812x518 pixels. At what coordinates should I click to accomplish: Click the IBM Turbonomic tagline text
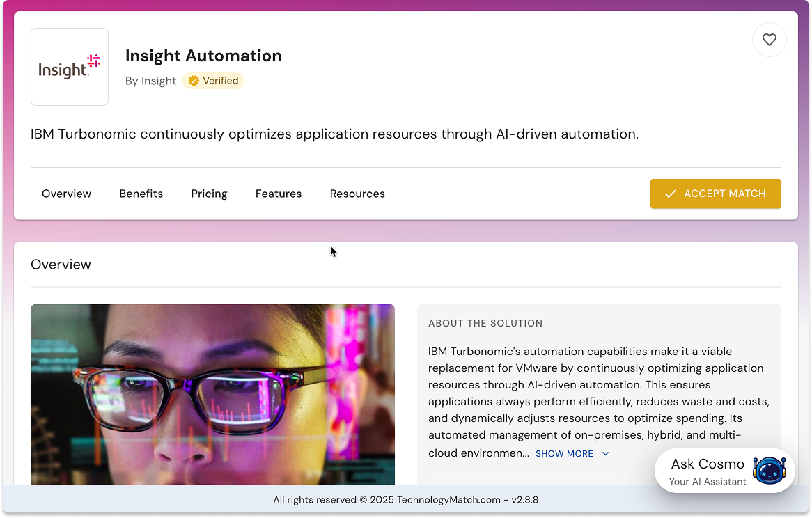pyautogui.click(x=334, y=134)
